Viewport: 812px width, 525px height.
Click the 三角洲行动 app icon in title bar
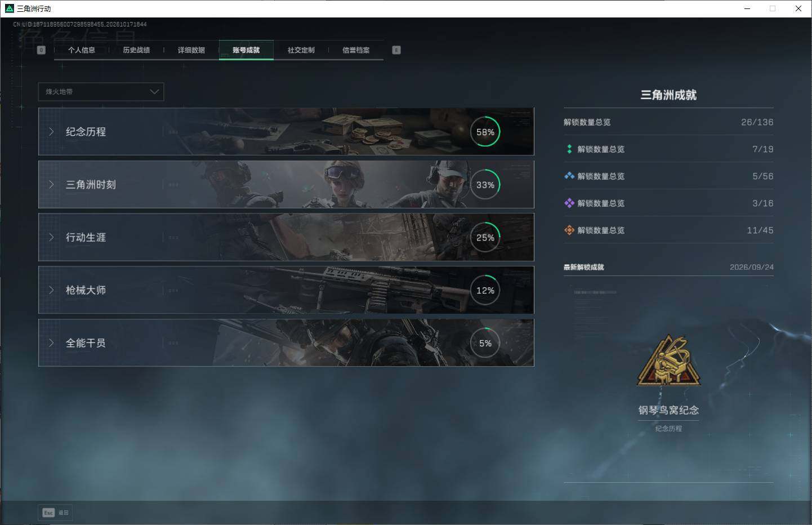click(9, 8)
